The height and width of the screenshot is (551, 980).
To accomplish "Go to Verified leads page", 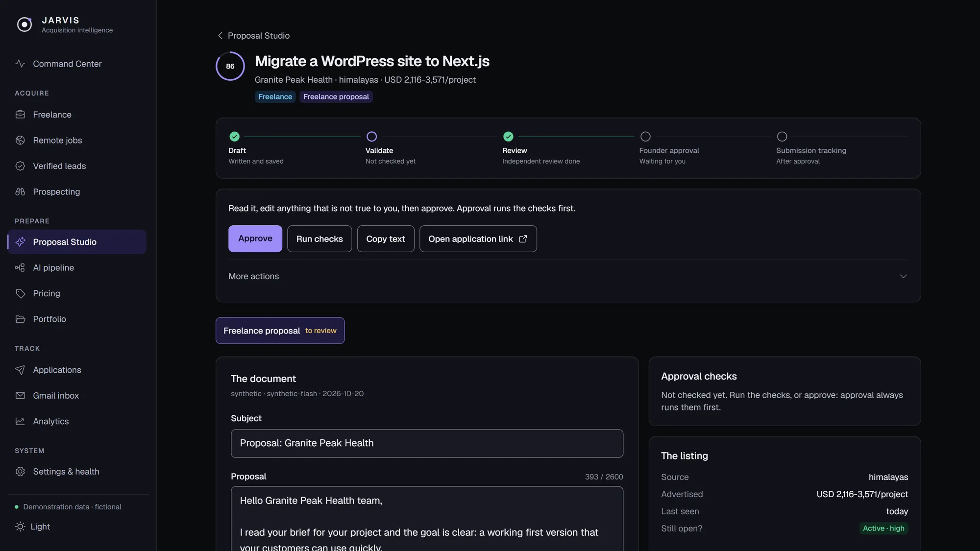I will [77, 166].
